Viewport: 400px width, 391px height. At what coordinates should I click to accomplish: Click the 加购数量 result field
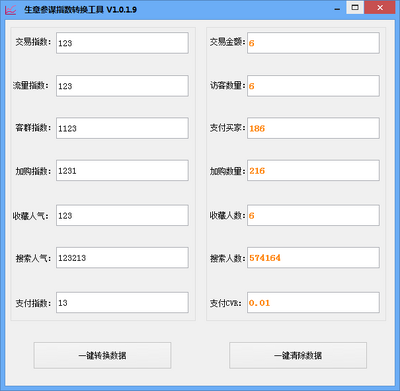(x=313, y=171)
